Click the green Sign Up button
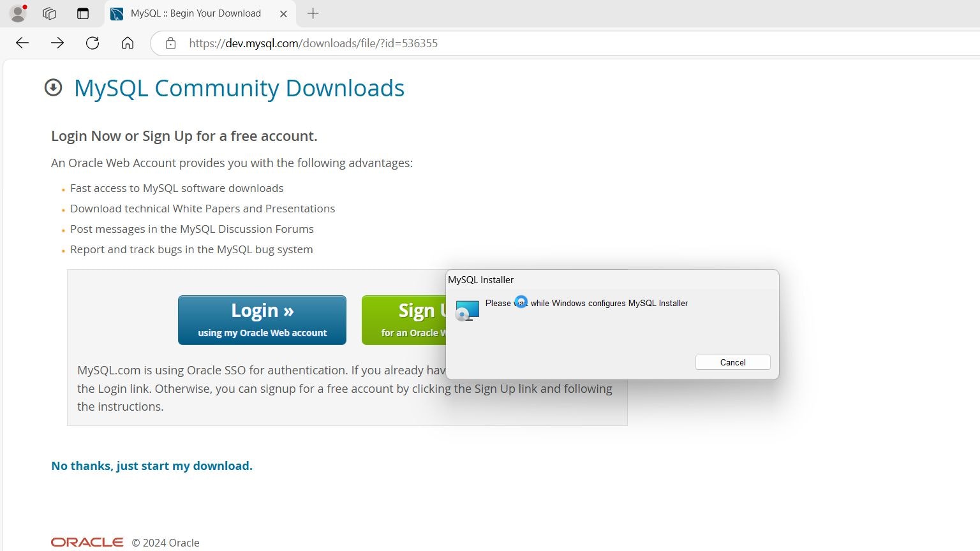The height and width of the screenshot is (551, 980). pyautogui.click(x=404, y=320)
